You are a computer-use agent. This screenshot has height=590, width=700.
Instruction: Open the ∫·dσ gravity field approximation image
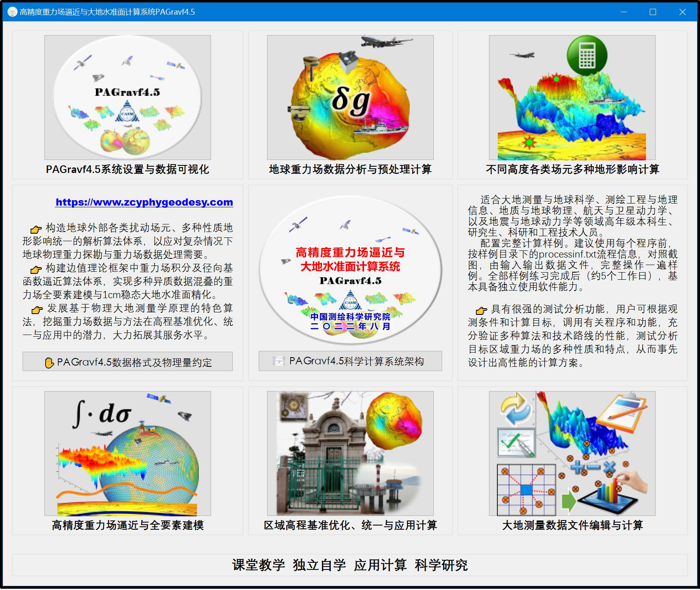[x=127, y=453]
